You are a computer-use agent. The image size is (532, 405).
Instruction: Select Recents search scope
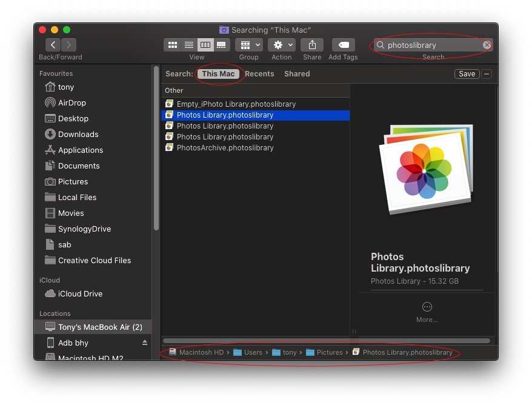coord(259,74)
